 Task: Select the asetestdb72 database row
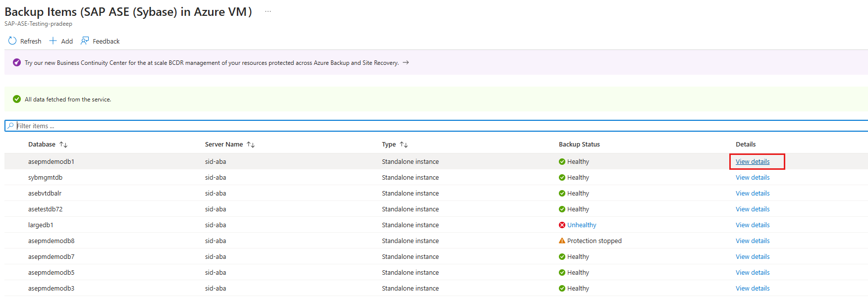click(x=46, y=209)
